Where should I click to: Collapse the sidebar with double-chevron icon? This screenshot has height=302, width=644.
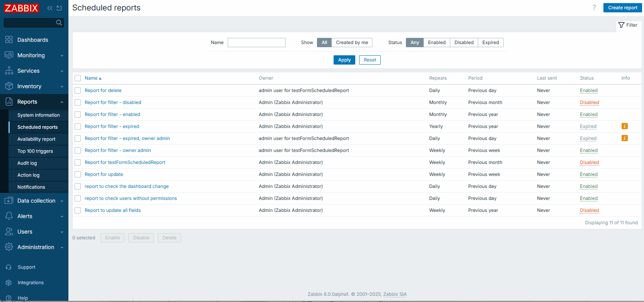click(50, 8)
